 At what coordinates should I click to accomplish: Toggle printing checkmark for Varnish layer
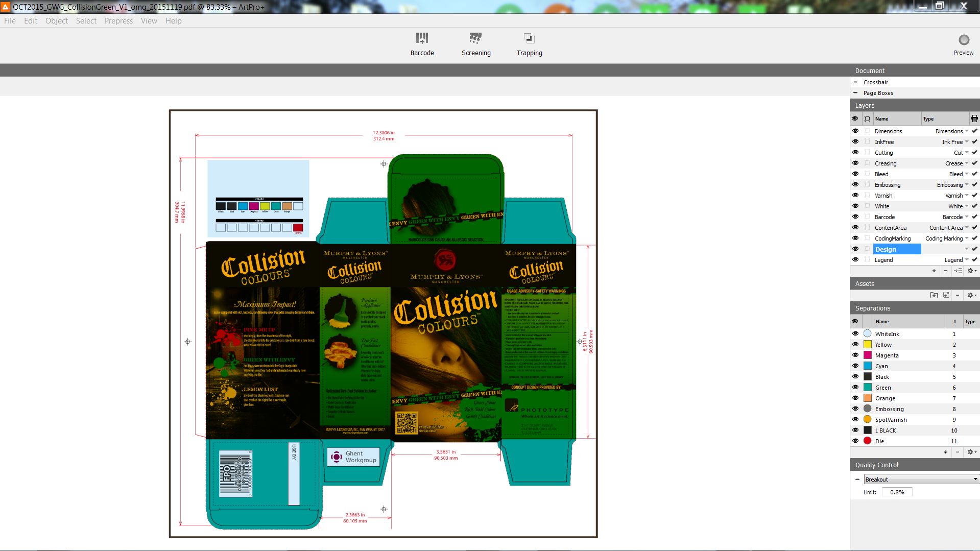(974, 195)
